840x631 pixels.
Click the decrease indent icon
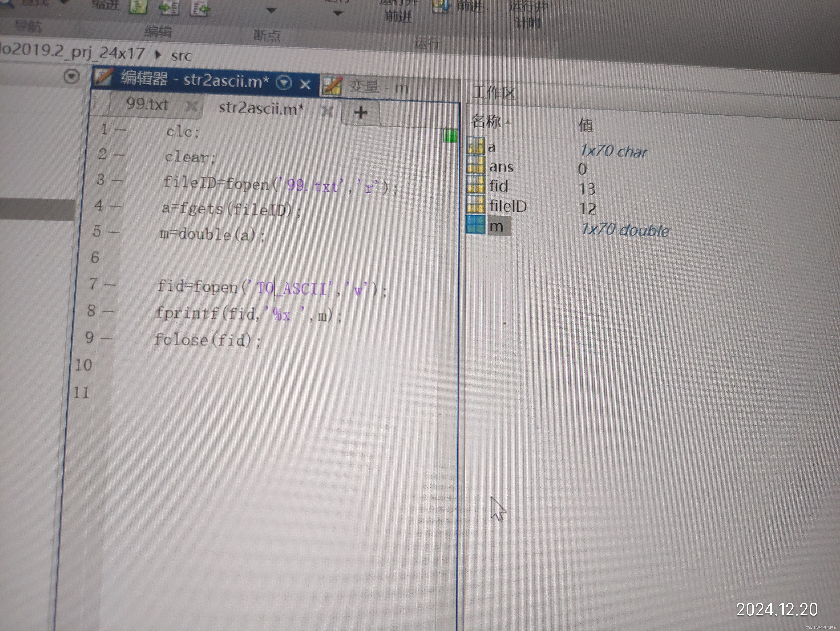(200, 8)
